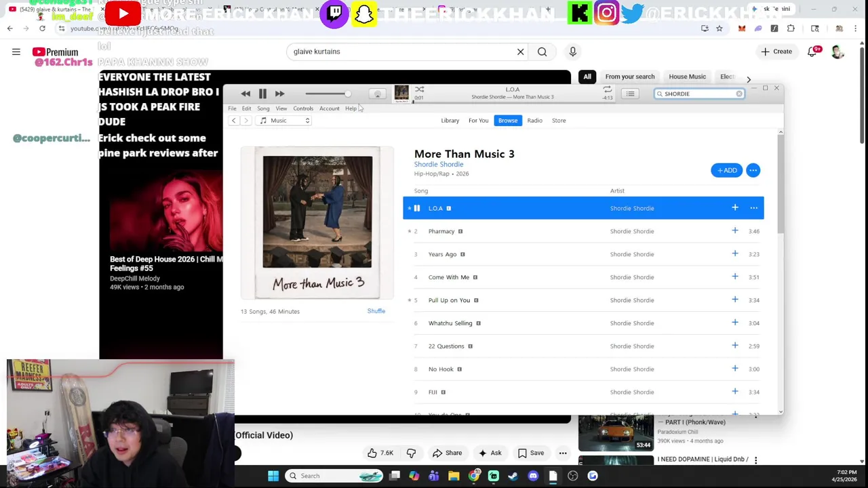Click the Ask button under the video
Screen dimensions: 868x488
(490, 453)
